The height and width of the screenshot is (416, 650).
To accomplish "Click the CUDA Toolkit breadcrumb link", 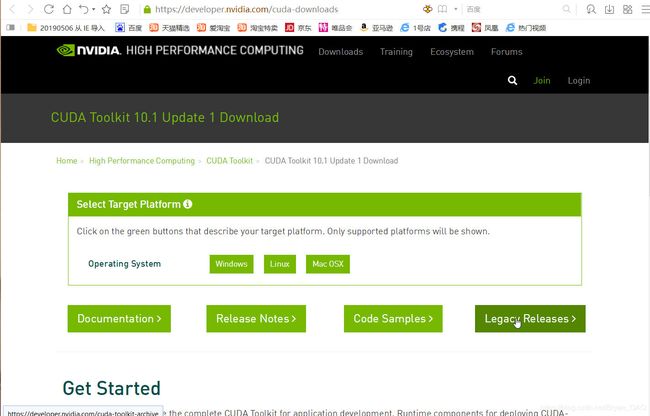I will [229, 161].
